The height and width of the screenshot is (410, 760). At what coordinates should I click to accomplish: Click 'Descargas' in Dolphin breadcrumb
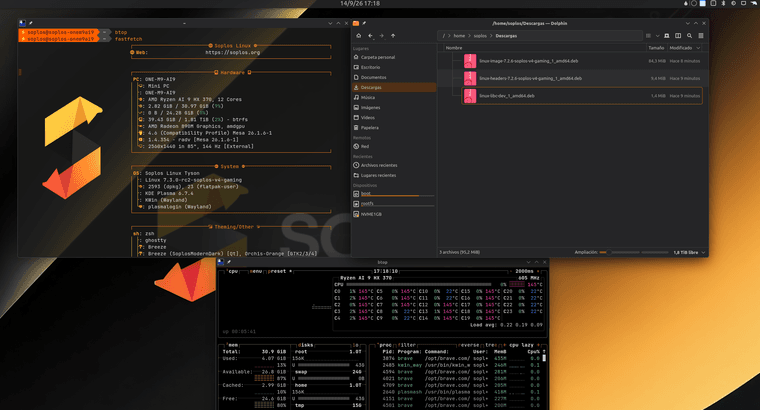506,36
